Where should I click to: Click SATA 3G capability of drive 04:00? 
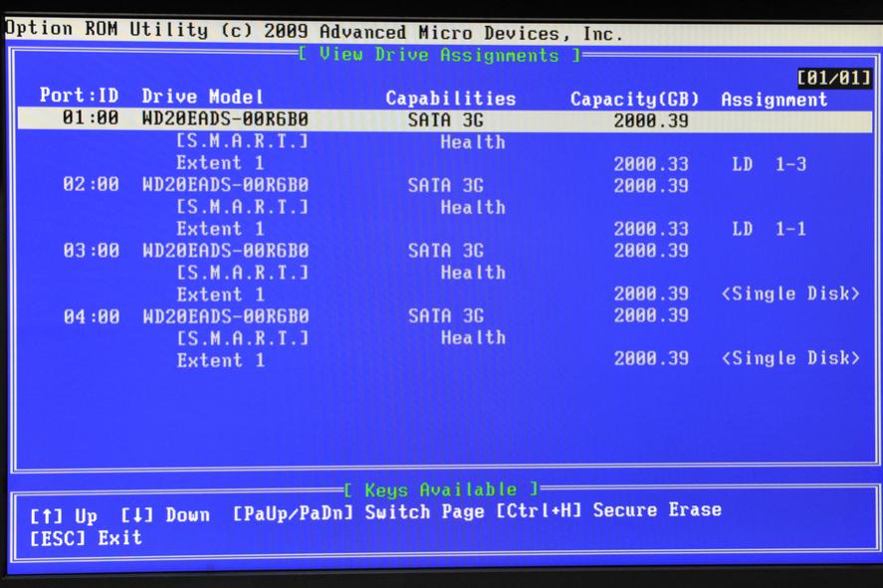[446, 315]
